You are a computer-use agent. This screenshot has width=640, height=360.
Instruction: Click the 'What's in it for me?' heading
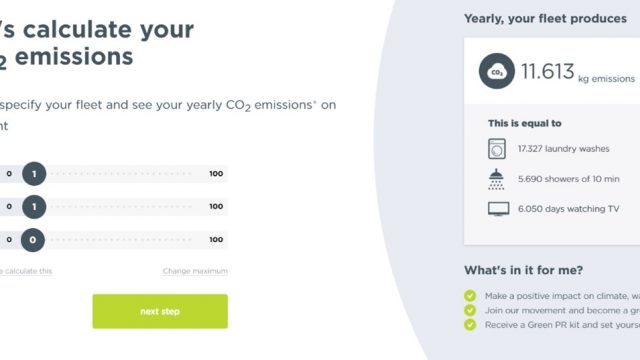click(523, 270)
